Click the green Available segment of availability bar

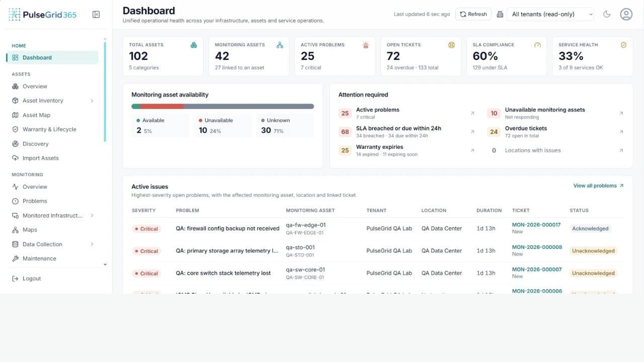136,107
